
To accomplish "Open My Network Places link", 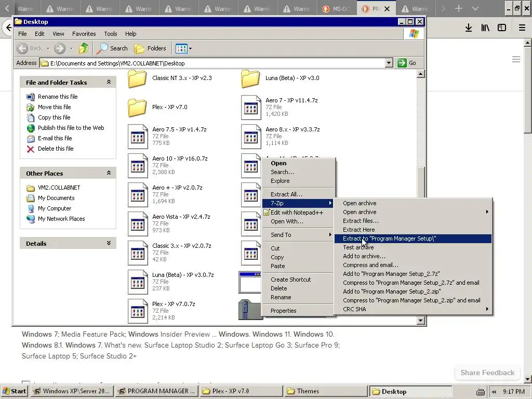I will coord(61,219).
